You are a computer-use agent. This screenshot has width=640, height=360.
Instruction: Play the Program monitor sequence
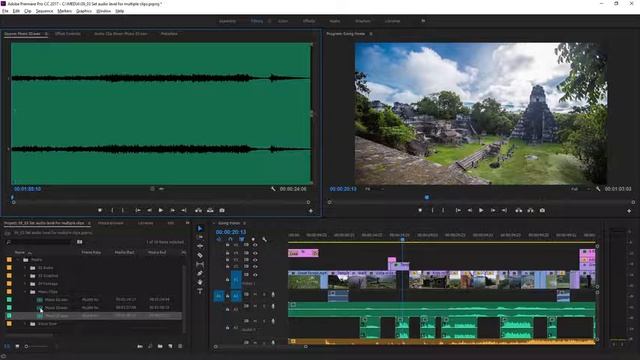(481, 211)
